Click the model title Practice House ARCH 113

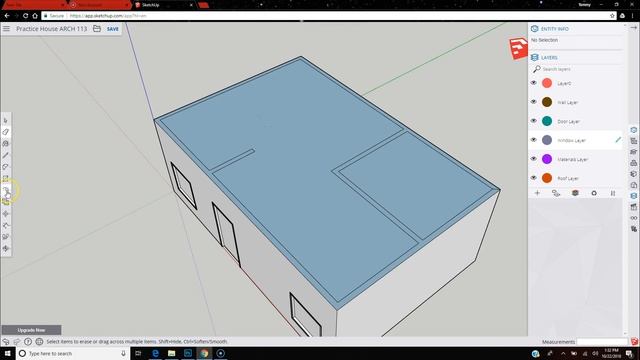51,29
